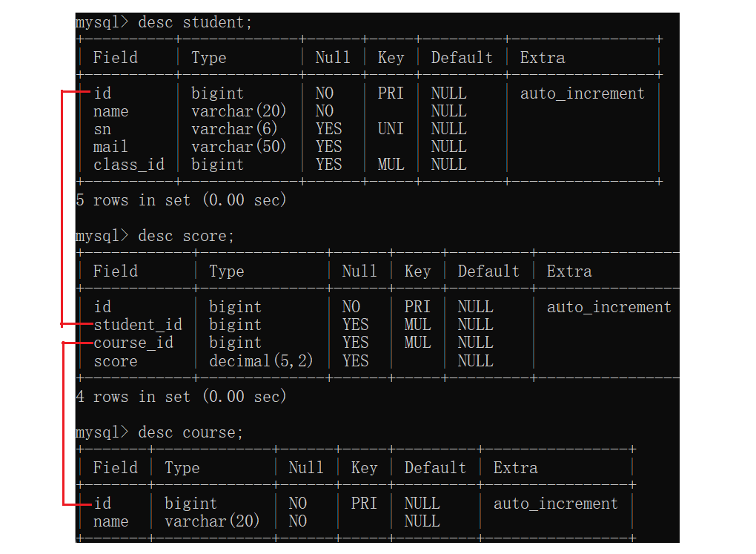Viewport: 756px width, 554px height.
Task: Click 'PRI' key of course id row
Action: coord(363,504)
